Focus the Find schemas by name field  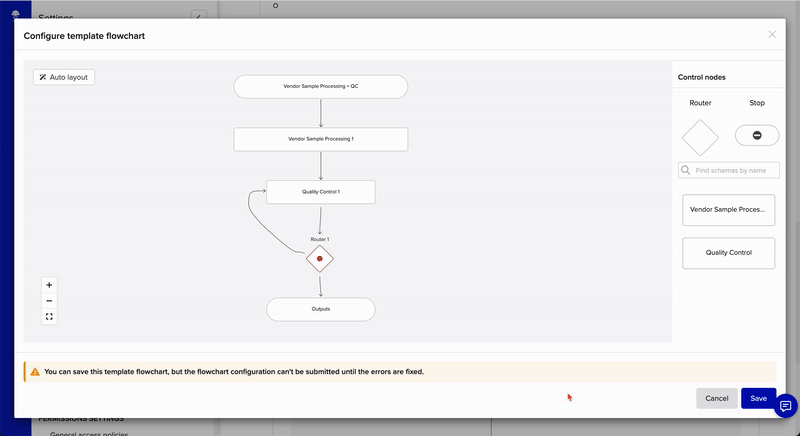click(729, 170)
